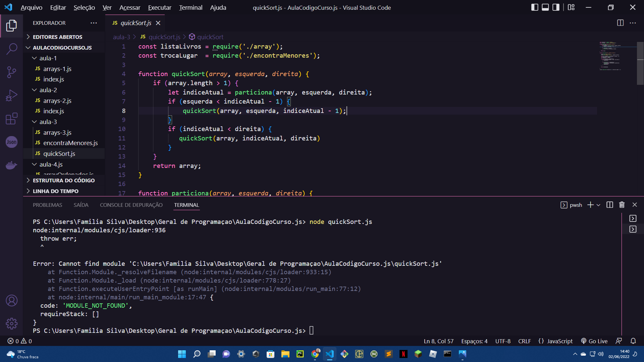644x362 pixels.
Task: Go to line via Ln 8, Col 57
Action: [x=438, y=341]
